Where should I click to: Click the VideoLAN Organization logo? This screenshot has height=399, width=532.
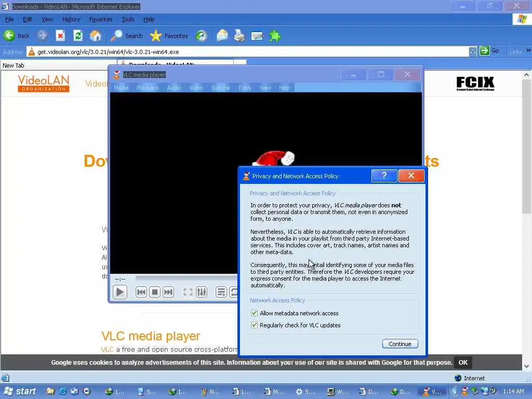point(44,83)
